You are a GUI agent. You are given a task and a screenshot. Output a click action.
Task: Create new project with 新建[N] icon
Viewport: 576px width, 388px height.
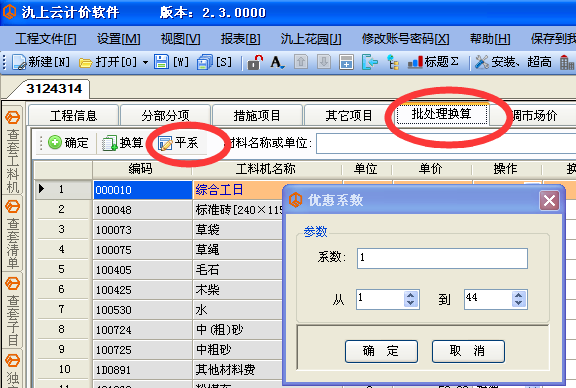[x=41, y=62]
